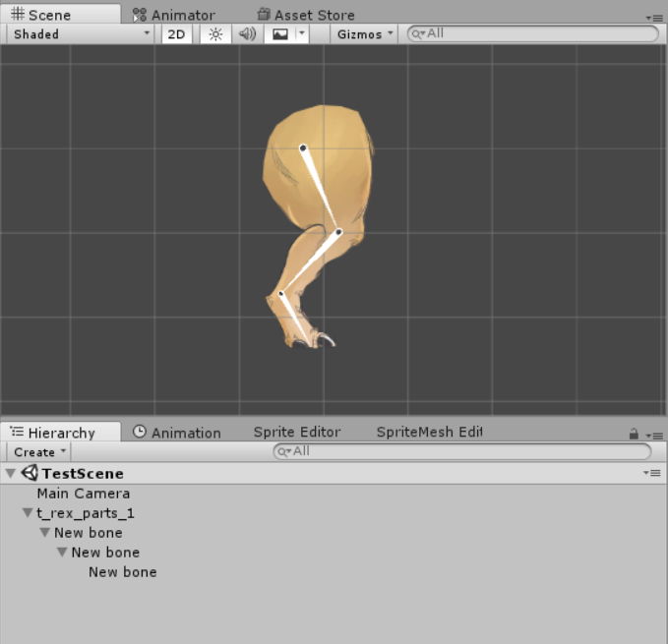Open the Gizmos dropdown
Screen dimensions: 668x644
[x=364, y=34]
